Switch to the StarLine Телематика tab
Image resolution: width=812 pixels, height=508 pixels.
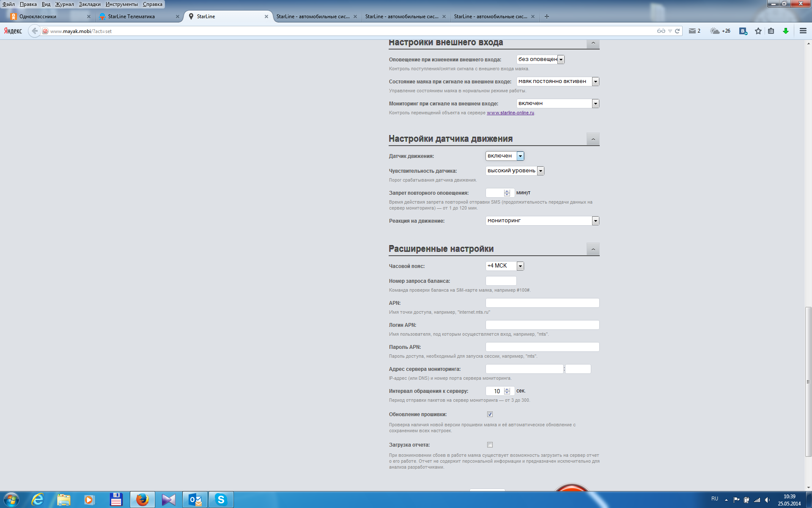click(x=131, y=17)
